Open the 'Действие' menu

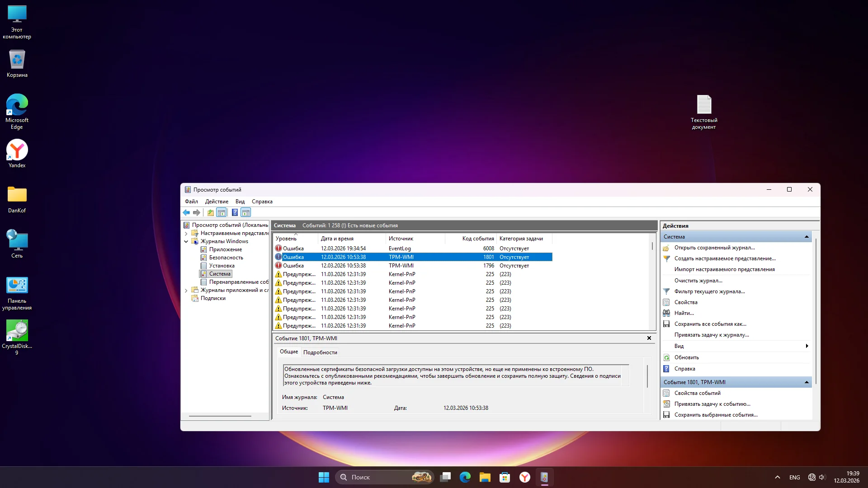click(x=217, y=202)
